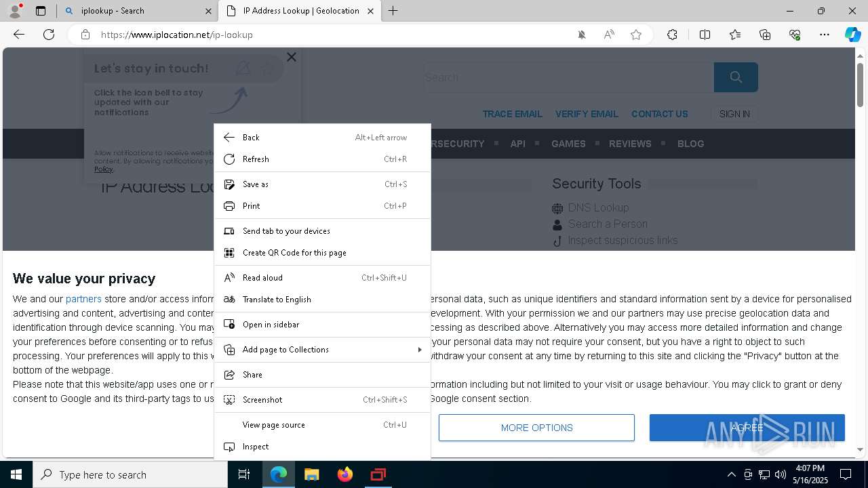
Task: Click the blue AGREE button
Action: tap(747, 428)
